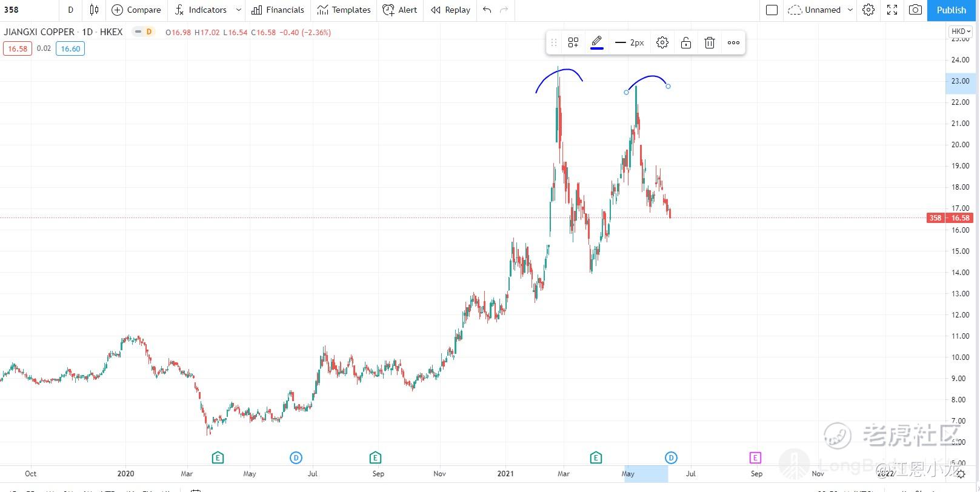980x492 pixels.
Task: Click the 2020 label on time axis
Action: click(x=125, y=474)
